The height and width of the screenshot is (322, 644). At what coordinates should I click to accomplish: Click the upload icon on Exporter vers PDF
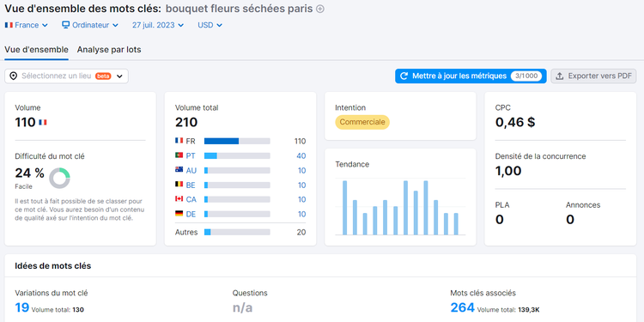(559, 76)
